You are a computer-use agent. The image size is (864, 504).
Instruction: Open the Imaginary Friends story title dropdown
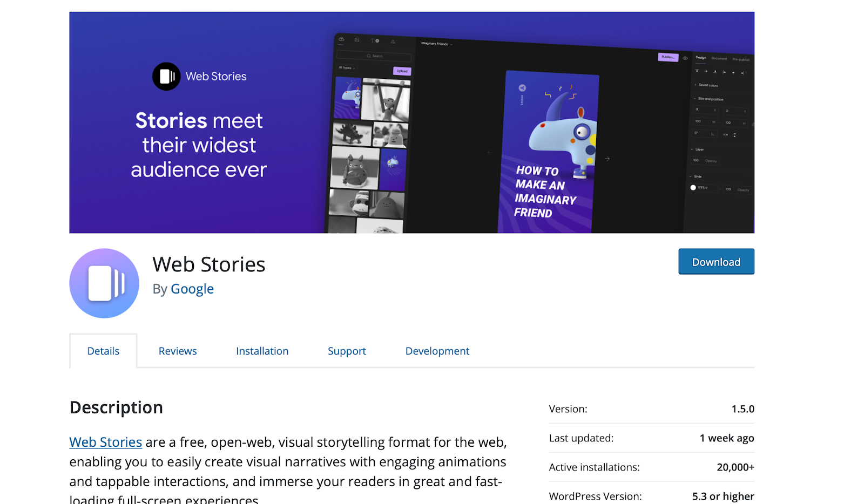[x=437, y=44]
